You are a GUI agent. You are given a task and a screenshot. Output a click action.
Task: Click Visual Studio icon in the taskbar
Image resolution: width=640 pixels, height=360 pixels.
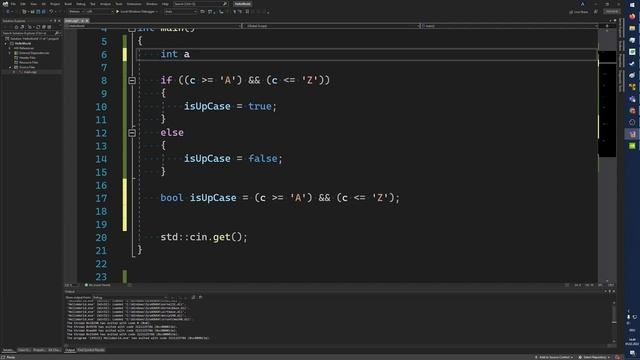pos(632,134)
